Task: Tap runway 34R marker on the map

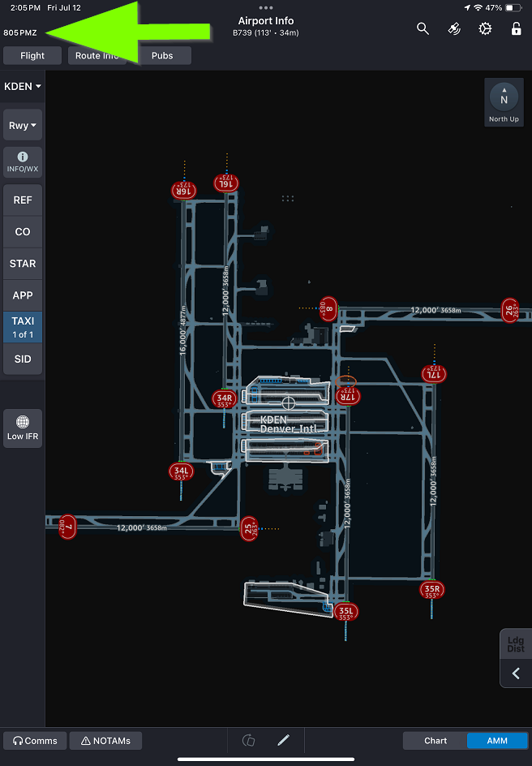Action: [x=225, y=398]
